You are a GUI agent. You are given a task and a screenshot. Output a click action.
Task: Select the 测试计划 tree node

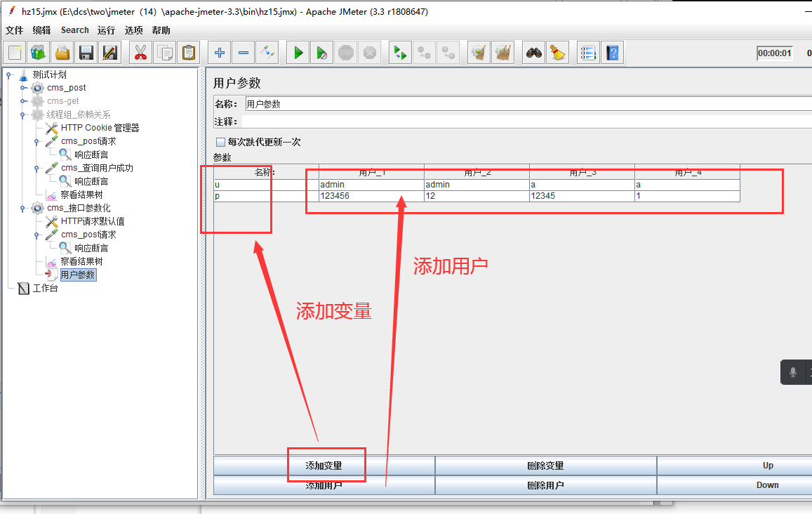pos(49,74)
